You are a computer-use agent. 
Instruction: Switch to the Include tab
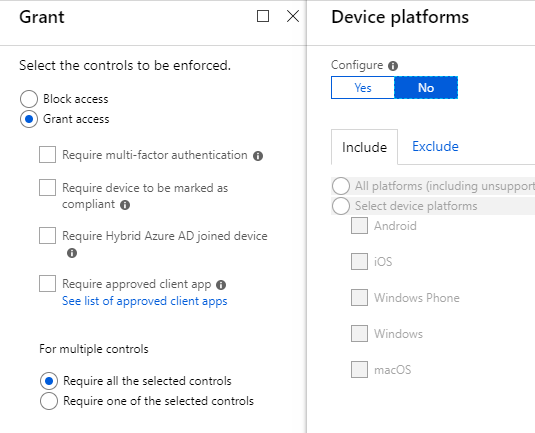(x=364, y=147)
